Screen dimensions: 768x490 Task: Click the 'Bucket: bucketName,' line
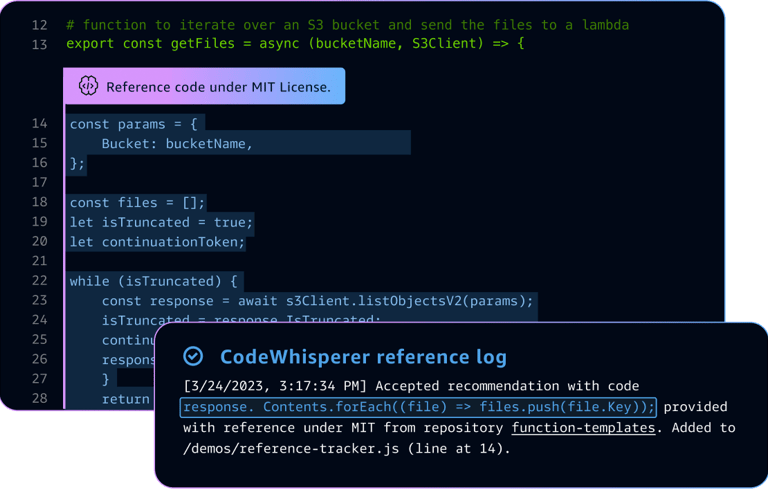(177, 144)
